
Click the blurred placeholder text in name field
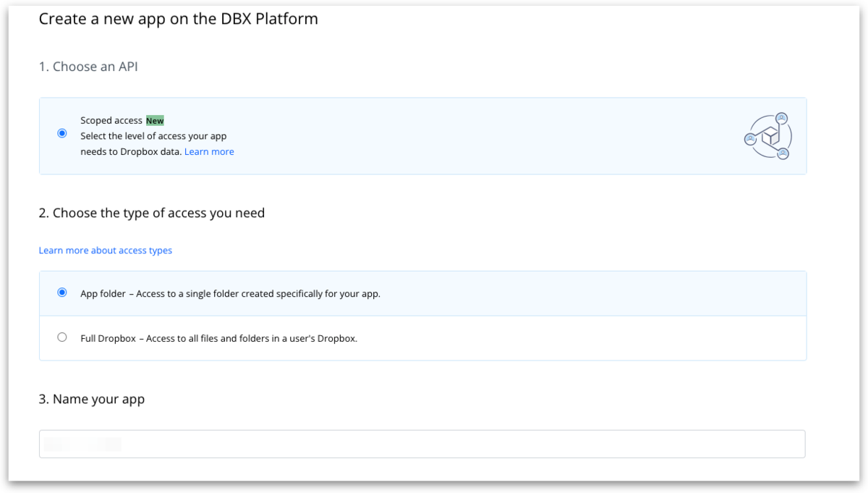pos(82,444)
